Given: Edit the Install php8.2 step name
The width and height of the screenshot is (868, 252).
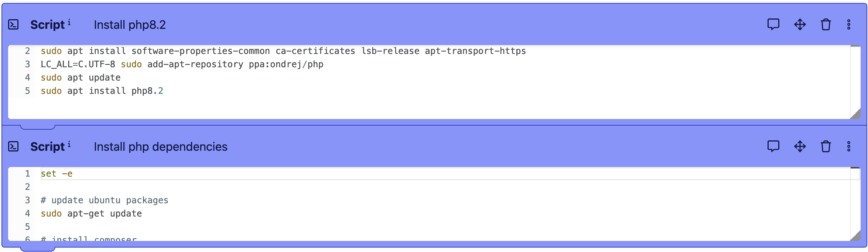Looking at the screenshot, I should click(x=130, y=25).
